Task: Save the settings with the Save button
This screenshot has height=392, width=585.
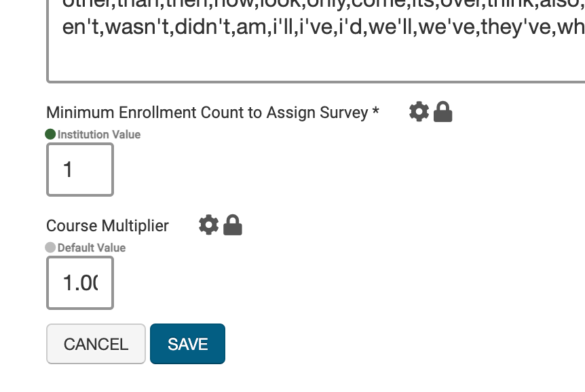Action: [x=187, y=344]
